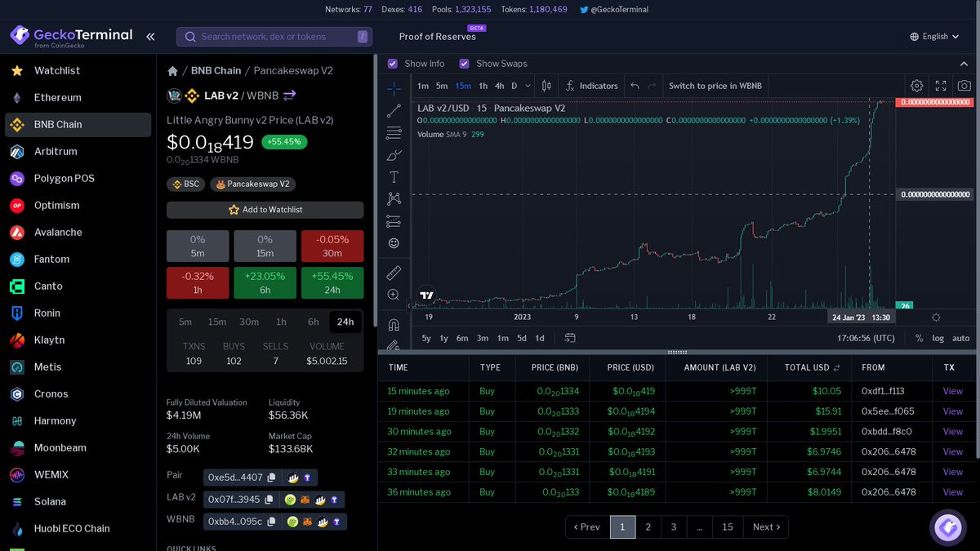This screenshot has height=551, width=980.
Task: Grab chart and table divider handle
Action: [678, 353]
